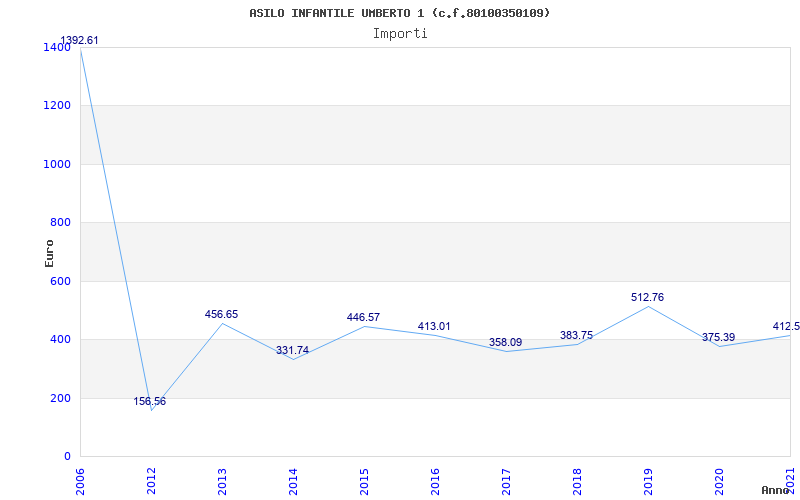Select the 331.74 data label
The height and width of the screenshot is (500, 800).
click(x=292, y=350)
